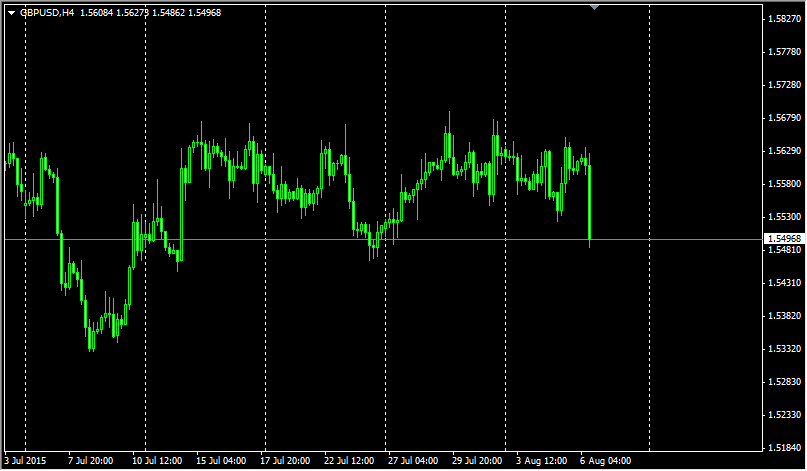Click the 1.57280 price scale label
The image size is (807, 471).
tap(784, 85)
